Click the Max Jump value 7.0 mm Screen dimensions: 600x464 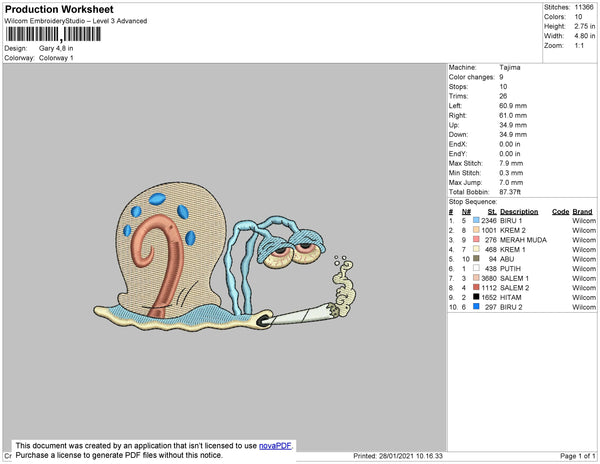[511, 182]
